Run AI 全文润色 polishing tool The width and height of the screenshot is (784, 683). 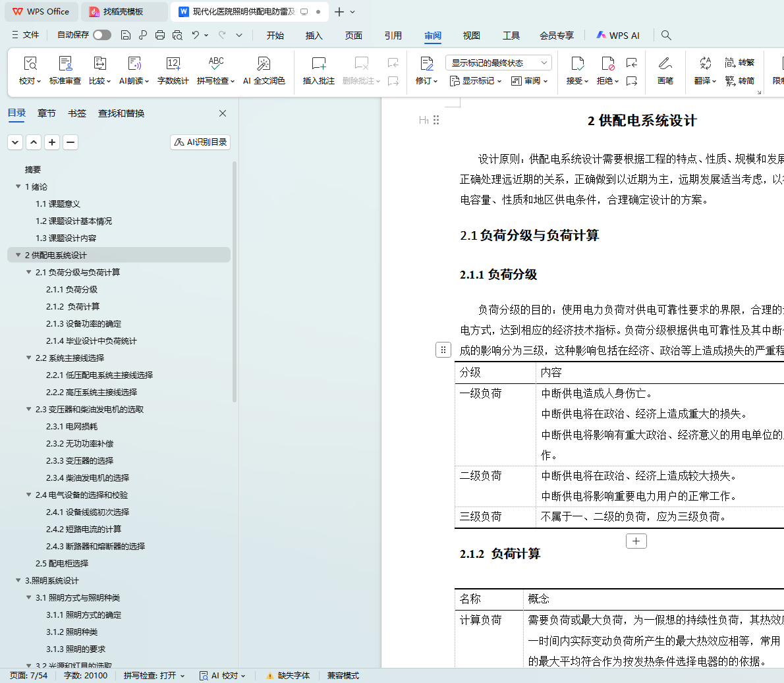point(264,64)
